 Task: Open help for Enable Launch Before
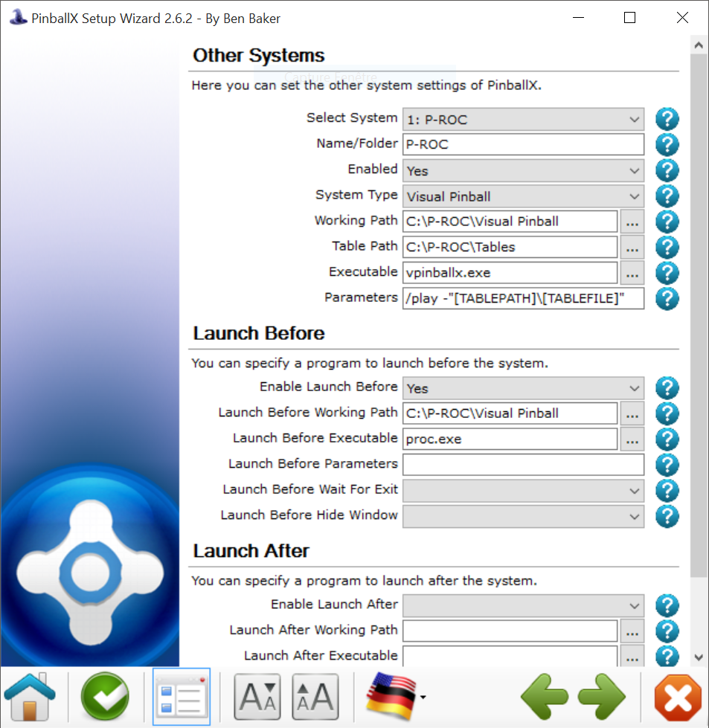[667, 388]
